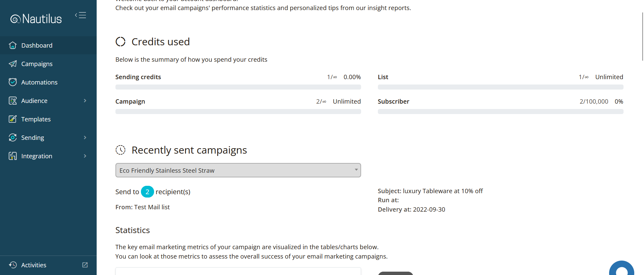Collapse the sidebar with the toggle icon
The width and height of the screenshot is (644, 275).
click(x=81, y=15)
